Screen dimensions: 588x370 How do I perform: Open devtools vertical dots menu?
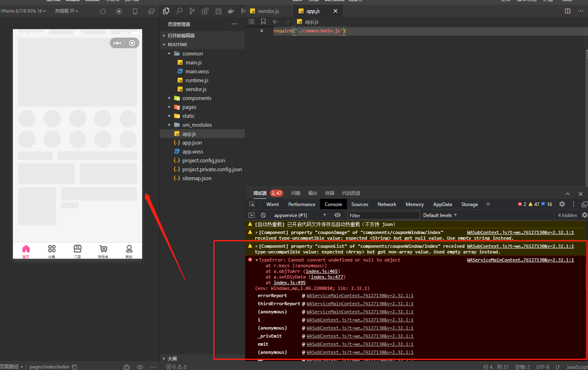pos(573,204)
